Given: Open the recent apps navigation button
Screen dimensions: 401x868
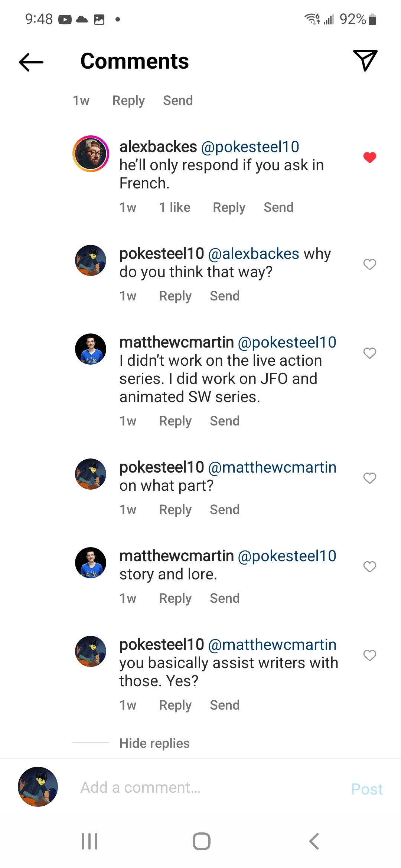Looking at the screenshot, I should (89, 841).
